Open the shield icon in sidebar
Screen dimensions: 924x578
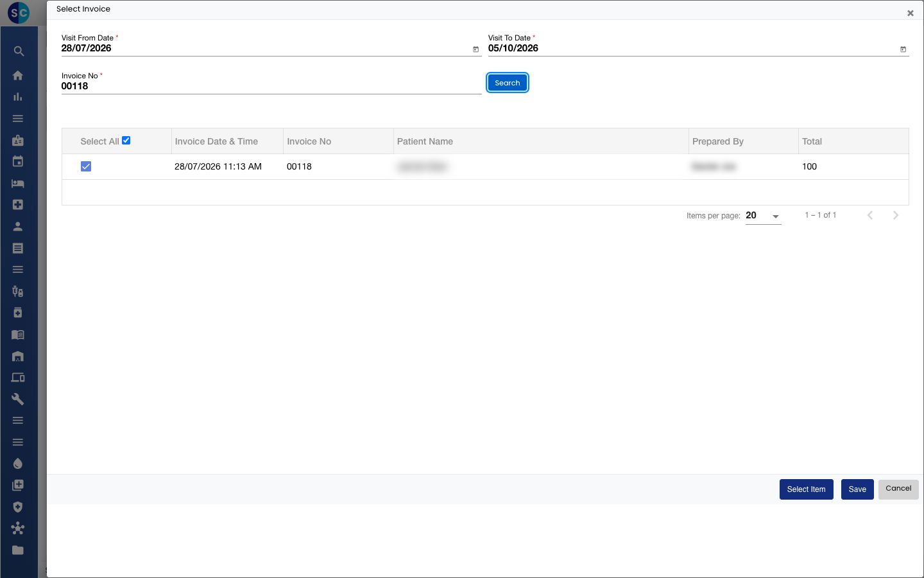(x=18, y=507)
